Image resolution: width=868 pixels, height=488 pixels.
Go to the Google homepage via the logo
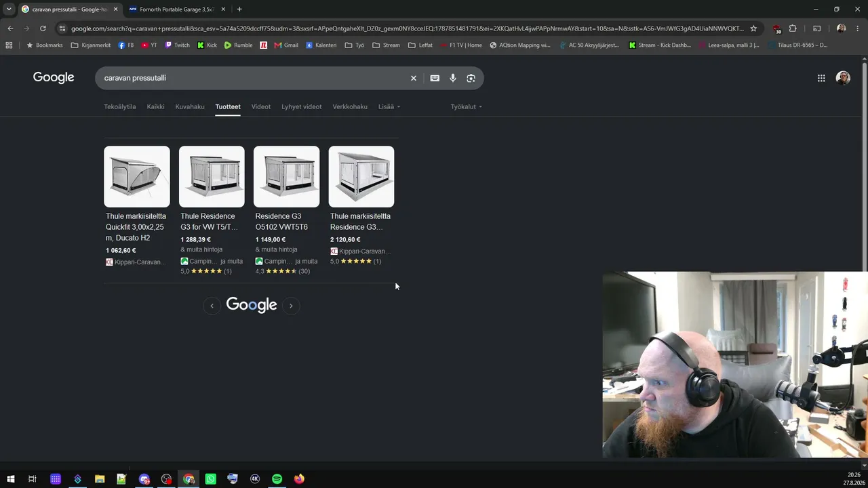click(54, 78)
